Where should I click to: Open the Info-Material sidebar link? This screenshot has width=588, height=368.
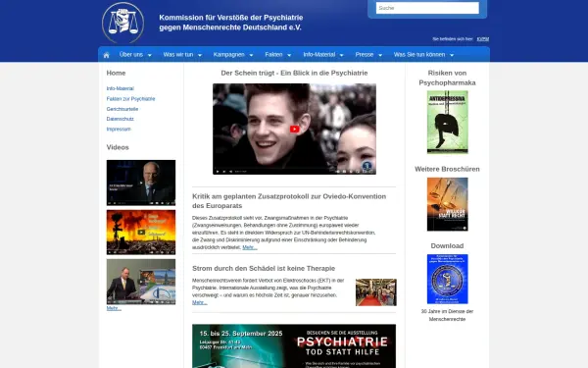pos(120,88)
